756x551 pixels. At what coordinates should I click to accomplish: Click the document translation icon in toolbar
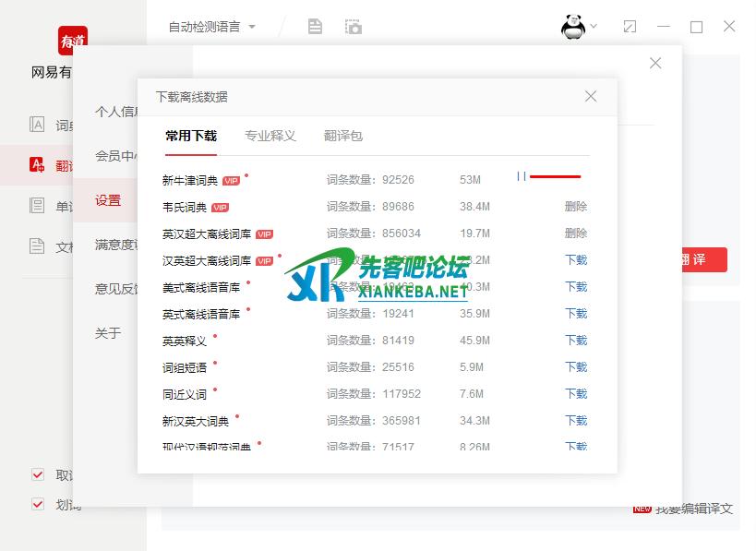click(315, 27)
